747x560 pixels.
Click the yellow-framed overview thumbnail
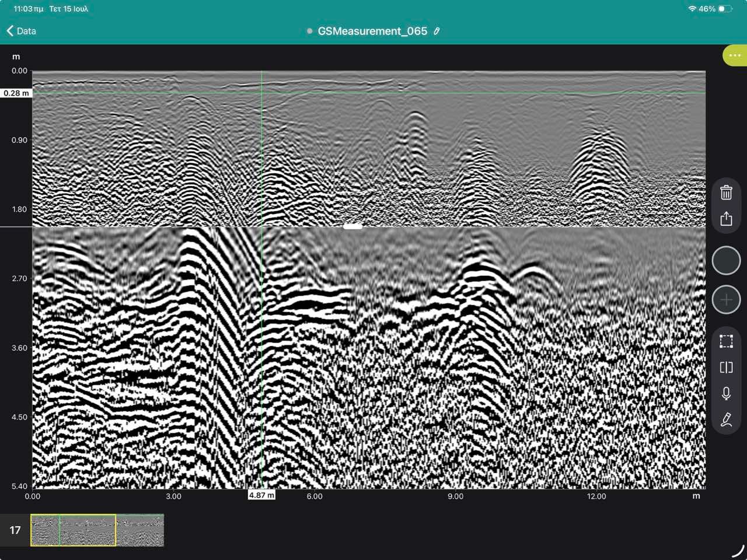click(73, 530)
